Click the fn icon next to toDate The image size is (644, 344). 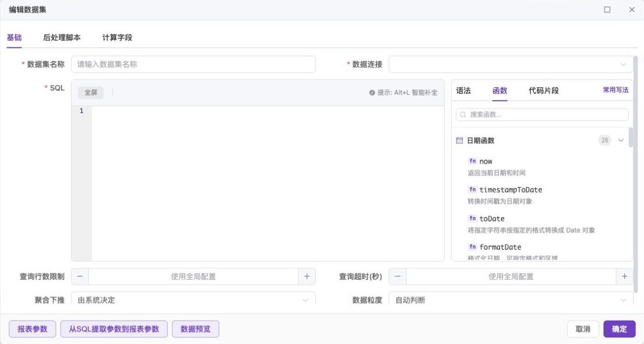pos(472,218)
